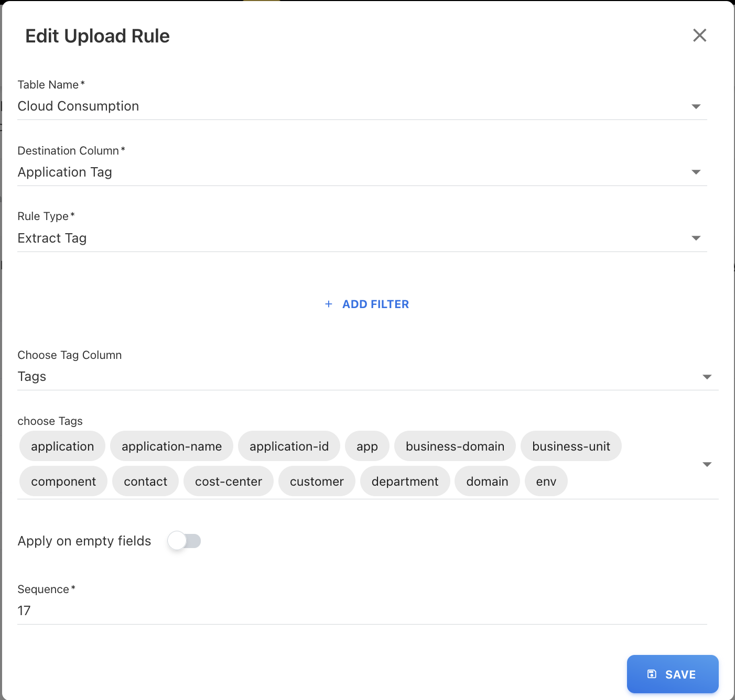Close the Edit Upload Rule dialog

[699, 36]
